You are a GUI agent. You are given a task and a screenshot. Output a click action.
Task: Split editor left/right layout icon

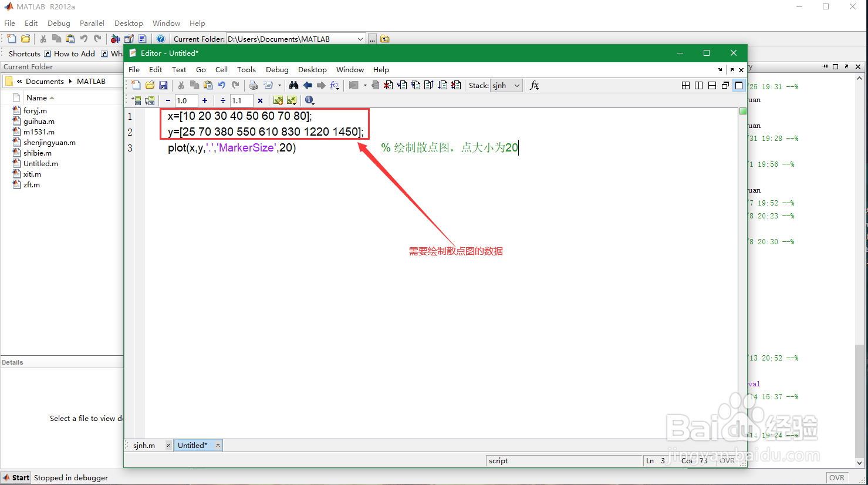[x=698, y=85]
